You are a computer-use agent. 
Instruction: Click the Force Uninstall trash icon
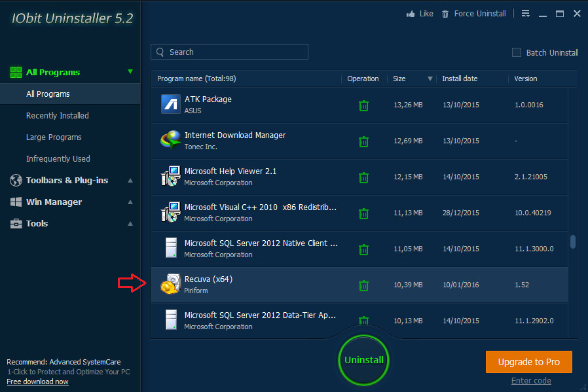[x=445, y=14]
